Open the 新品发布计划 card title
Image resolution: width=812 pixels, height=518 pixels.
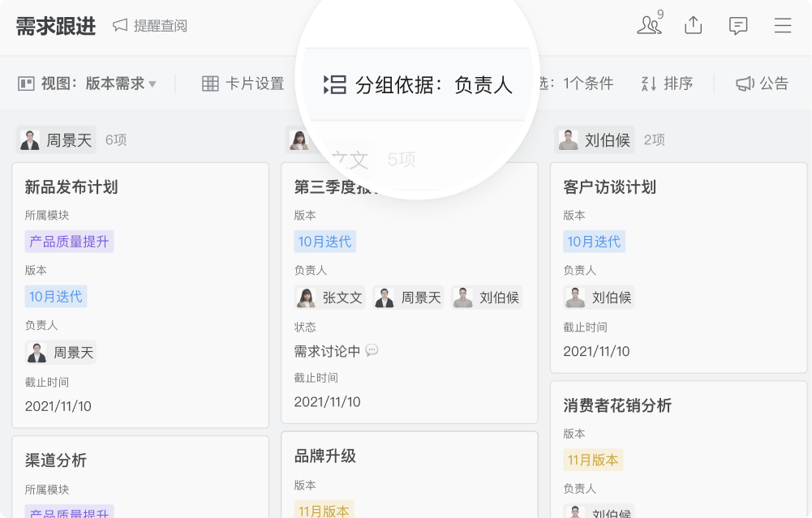point(71,187)
